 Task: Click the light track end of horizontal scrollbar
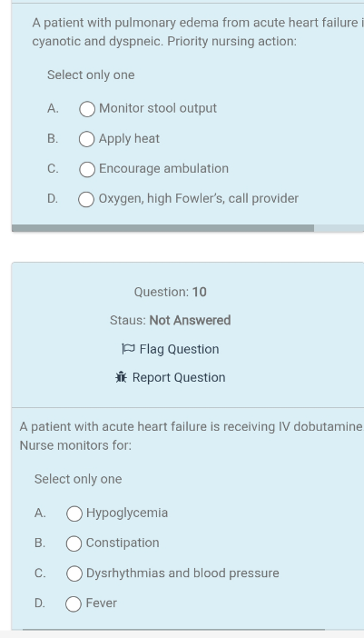point(339,228)
